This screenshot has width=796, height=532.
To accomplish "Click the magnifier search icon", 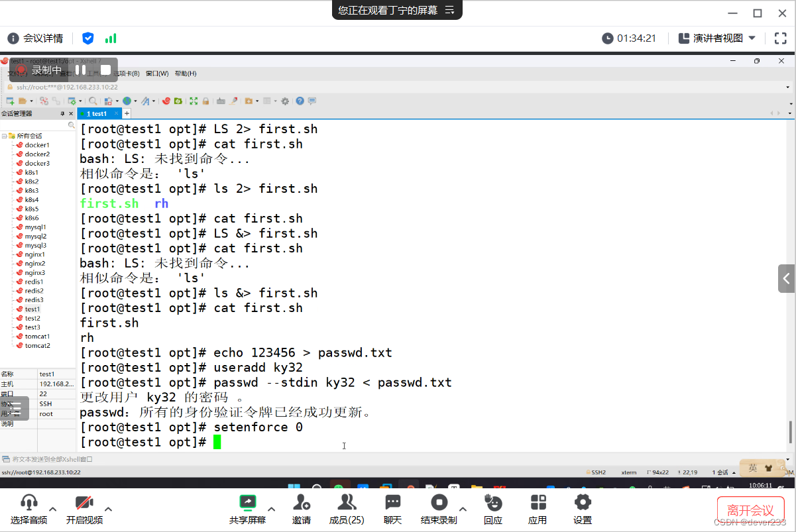I will click(x=93, y=101).
